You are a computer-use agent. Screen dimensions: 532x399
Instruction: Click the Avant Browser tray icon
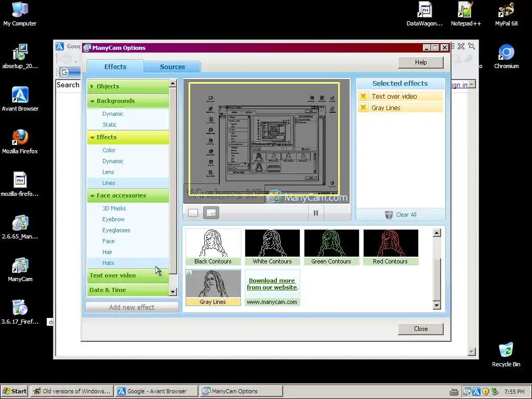476,392
